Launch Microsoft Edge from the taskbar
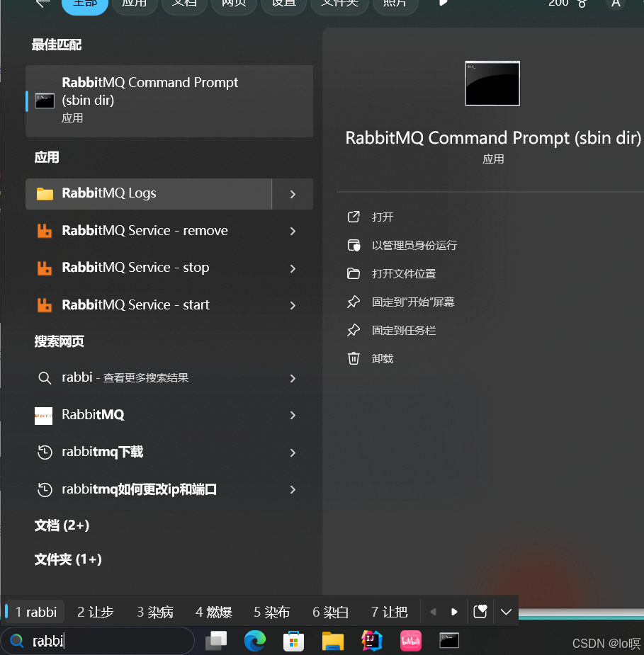The width and height of the screenshot is (644, 655). (x=255, y=641)
